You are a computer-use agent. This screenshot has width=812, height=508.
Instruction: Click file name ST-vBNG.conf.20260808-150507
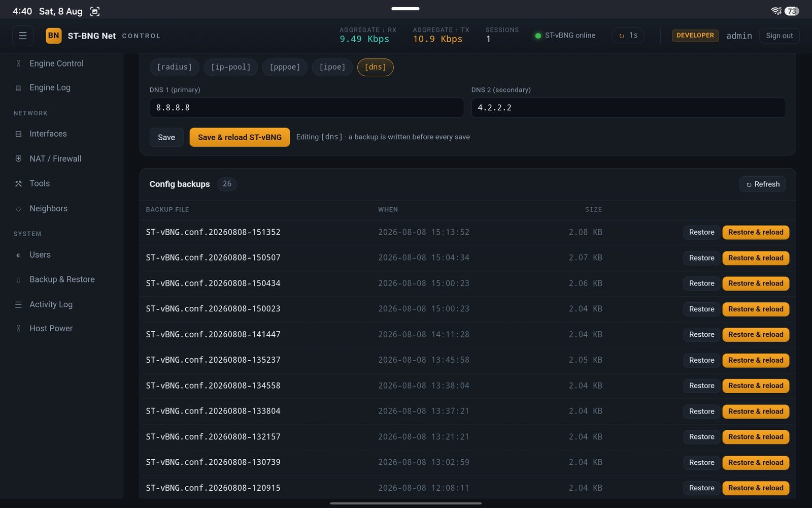[213, 258]
